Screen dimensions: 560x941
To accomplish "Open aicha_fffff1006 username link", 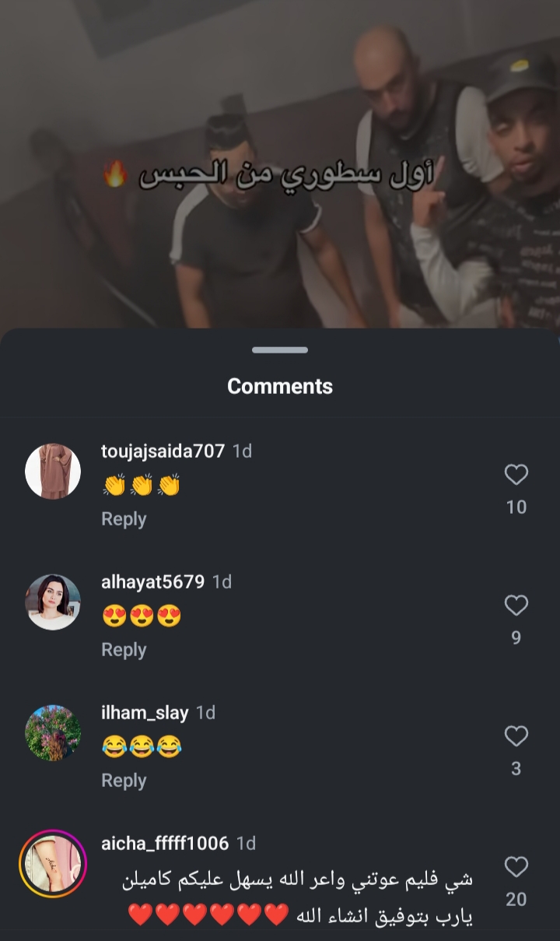I will [165, 844].
